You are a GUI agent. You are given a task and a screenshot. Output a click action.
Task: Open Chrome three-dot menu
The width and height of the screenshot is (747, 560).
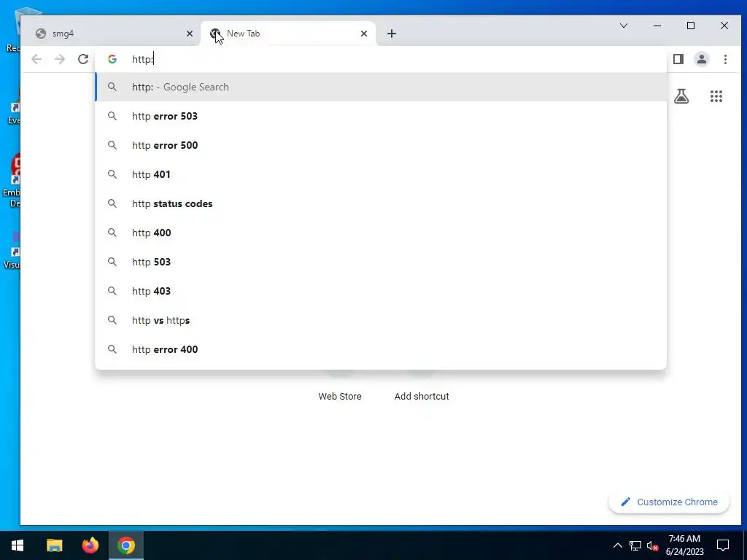[x=725, y=59]
